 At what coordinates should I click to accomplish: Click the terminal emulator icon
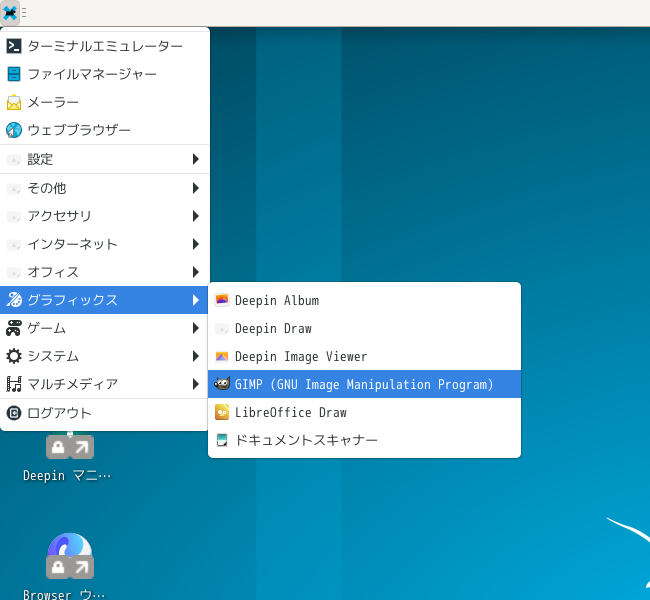[x=14, y=46]
